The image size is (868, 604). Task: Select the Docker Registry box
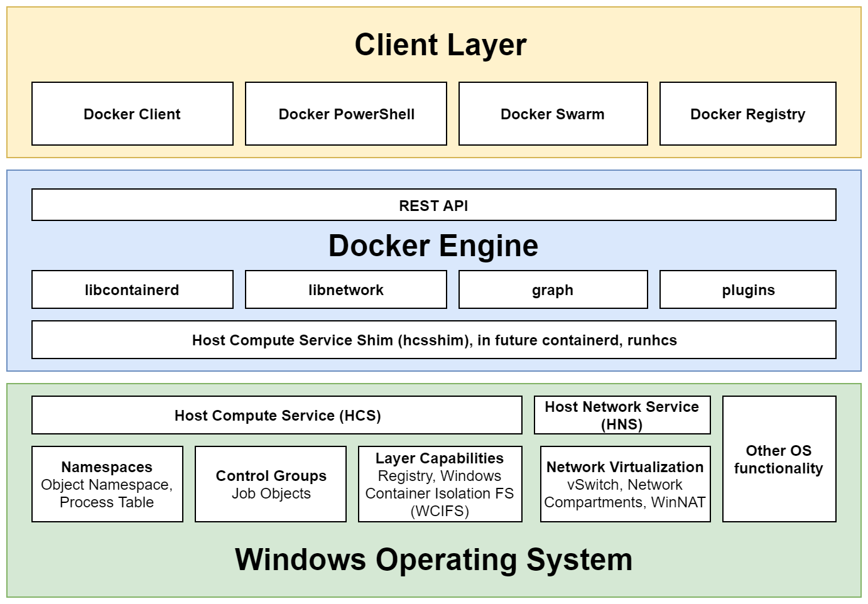click(x=748, y=114)
